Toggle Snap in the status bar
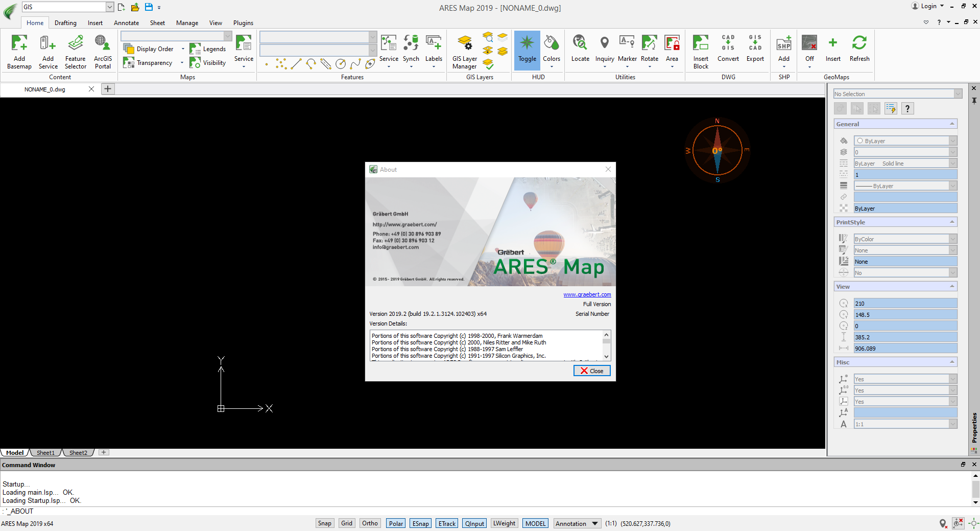Screen dimensions: 980x531 pyautogui.click(x=324, y=523)
